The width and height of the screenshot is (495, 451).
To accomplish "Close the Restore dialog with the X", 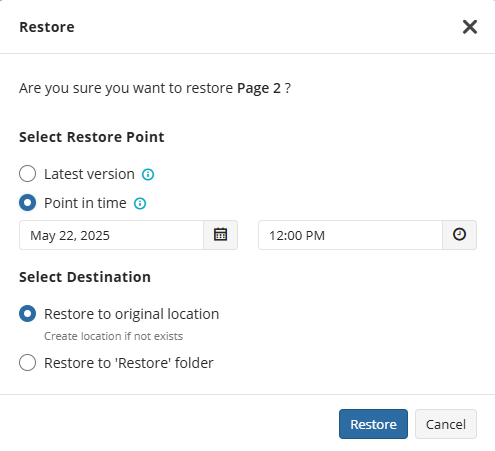I will 470,27.
